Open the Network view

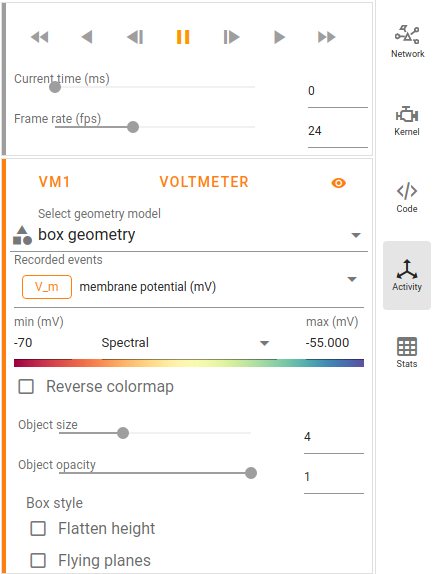coord(407,42)
